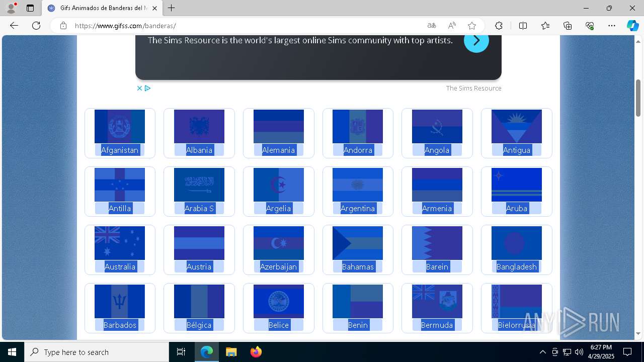Click the Antilla label link
The height and width of the screenshot is (362, 644).
[x=120, y=208]
